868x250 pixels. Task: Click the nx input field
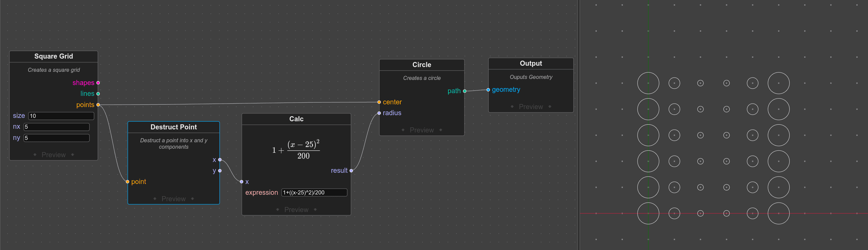coord(56,127)
